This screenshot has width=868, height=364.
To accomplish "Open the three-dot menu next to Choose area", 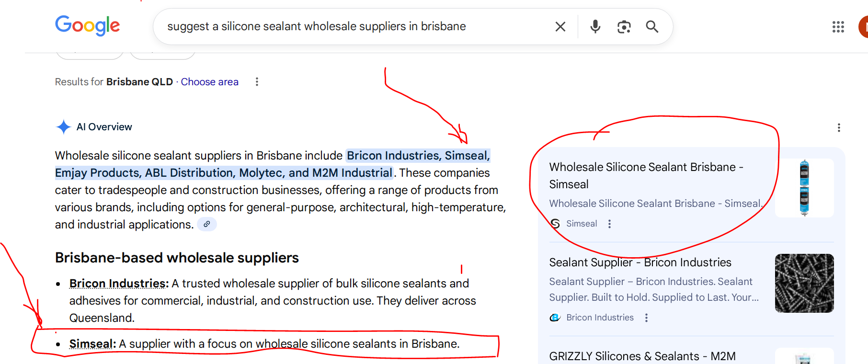I will [257, 81].
